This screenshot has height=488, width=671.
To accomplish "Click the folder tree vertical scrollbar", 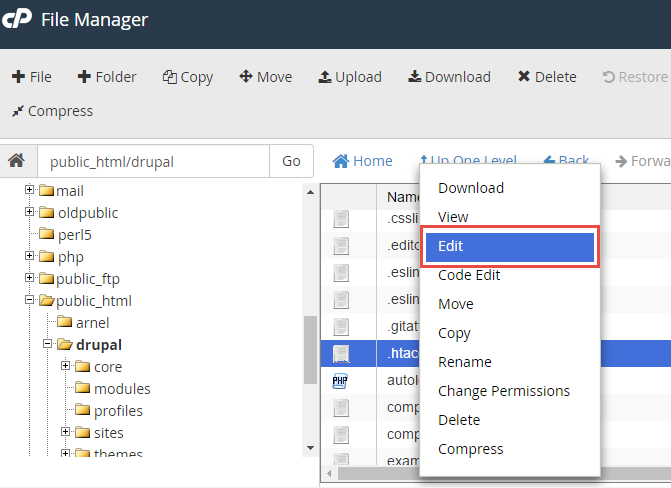I will coord(310,350).
